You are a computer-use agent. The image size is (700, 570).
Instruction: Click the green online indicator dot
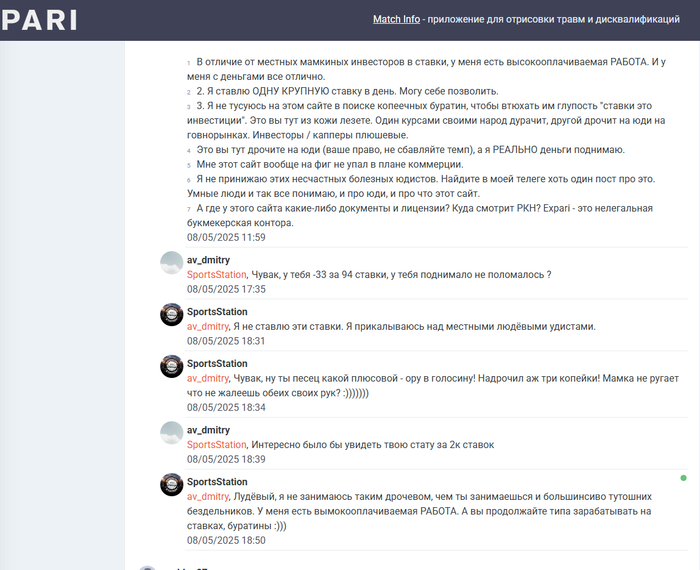click(683, 478)
